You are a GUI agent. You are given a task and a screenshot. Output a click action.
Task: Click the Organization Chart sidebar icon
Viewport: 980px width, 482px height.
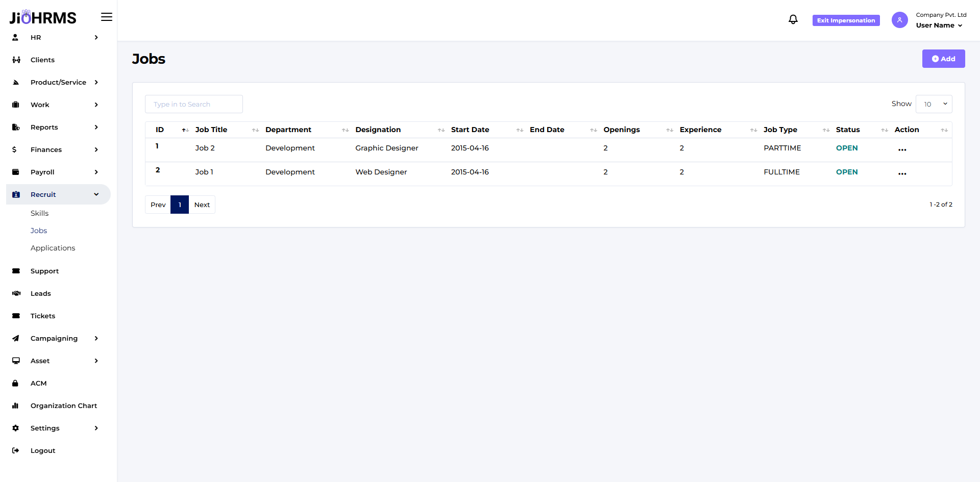click(16, 405)
